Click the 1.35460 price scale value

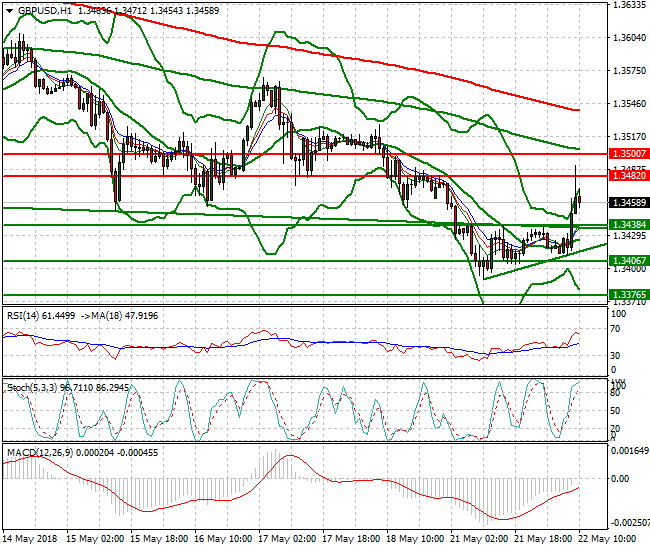coord(629,103)
